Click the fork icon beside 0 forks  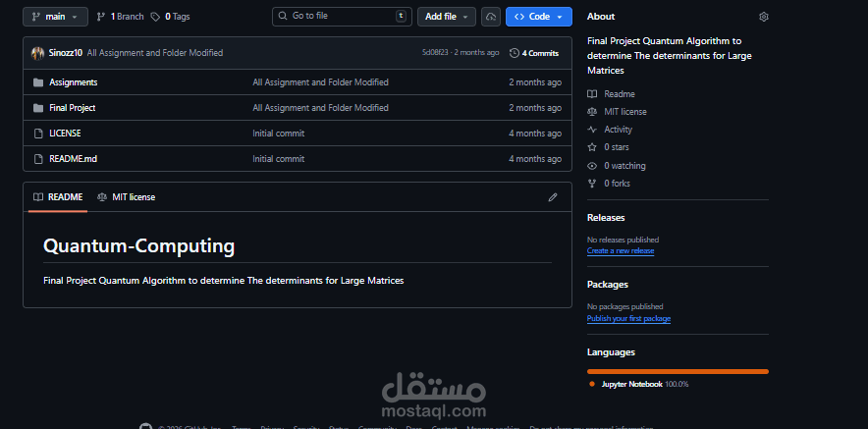point(592,184)
